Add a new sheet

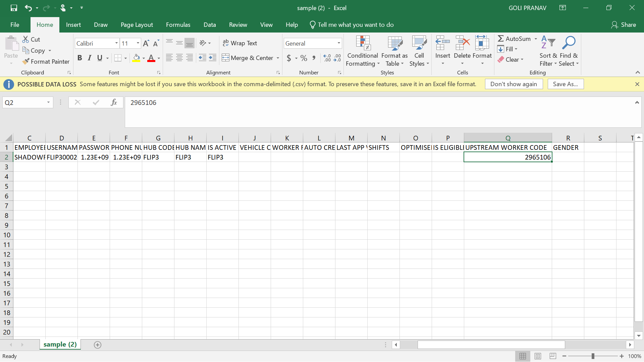pyautogui.click(x=98, y=345)
